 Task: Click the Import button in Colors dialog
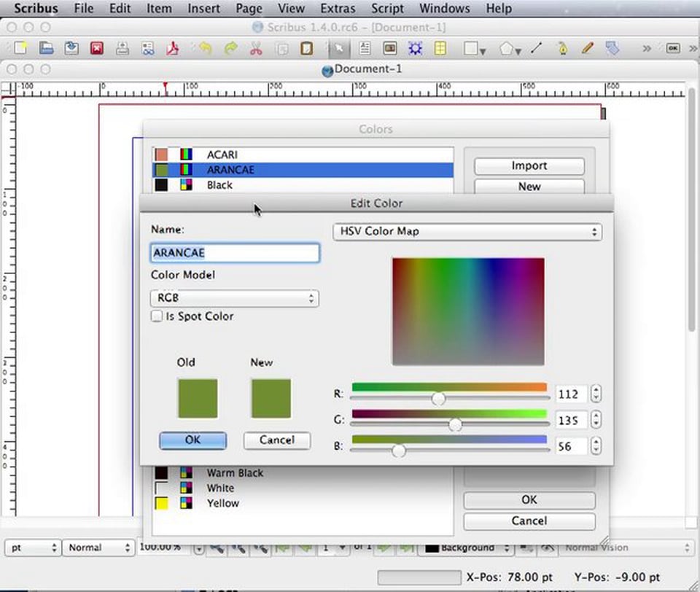[529, 165]
